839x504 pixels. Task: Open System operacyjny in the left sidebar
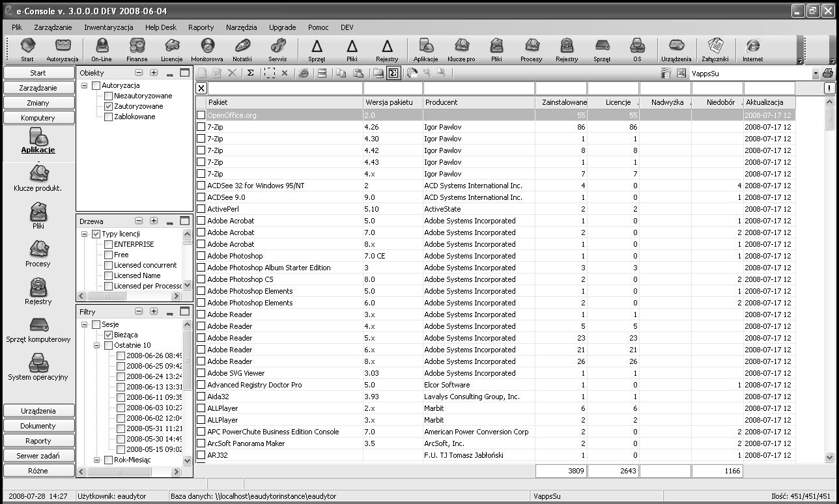(x=38, y=367)
